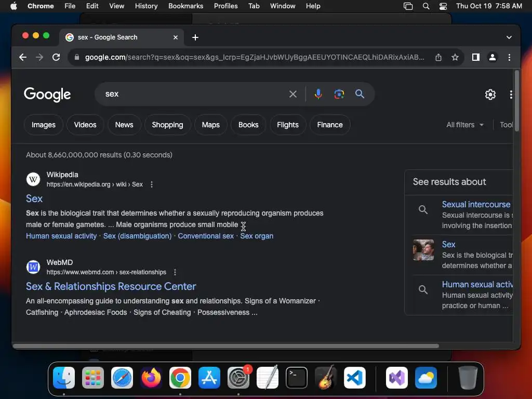Launch Safari from the dock
The width and height of the screenshot is (532, 399).
point(122,378)
